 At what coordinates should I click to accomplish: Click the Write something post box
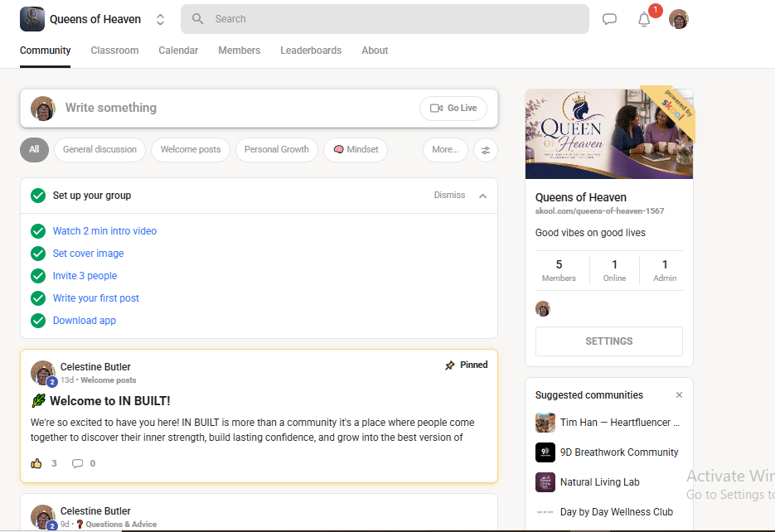coord(259,109)
